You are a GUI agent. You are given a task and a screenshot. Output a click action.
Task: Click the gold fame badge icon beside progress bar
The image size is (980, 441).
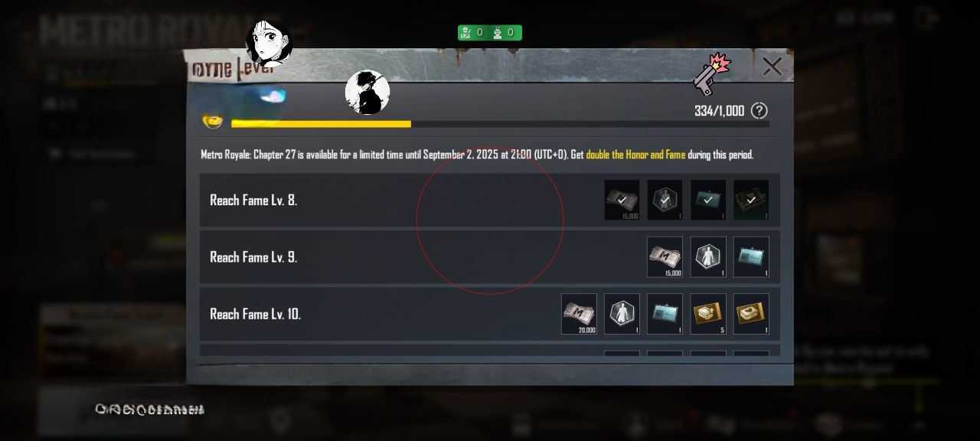pos(213,121)
